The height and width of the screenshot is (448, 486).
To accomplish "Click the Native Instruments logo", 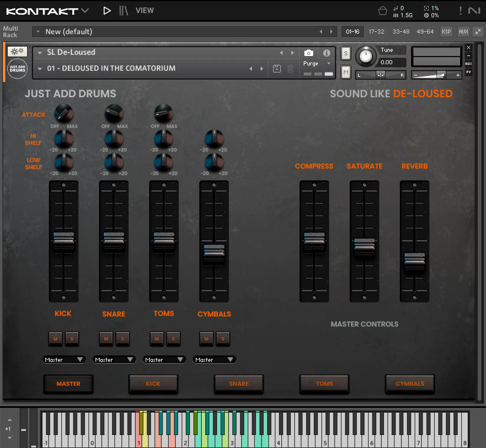I will [x=475, y=11].
